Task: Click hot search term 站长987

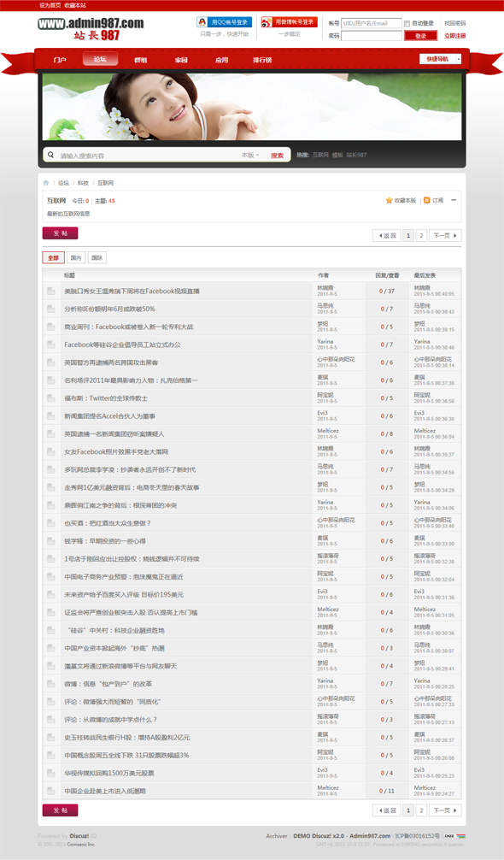Action: click(356, 156)
